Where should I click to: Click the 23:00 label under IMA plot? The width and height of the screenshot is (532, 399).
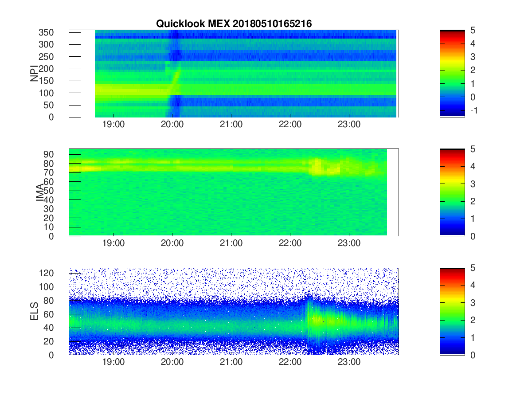click(x=349, y=243)
